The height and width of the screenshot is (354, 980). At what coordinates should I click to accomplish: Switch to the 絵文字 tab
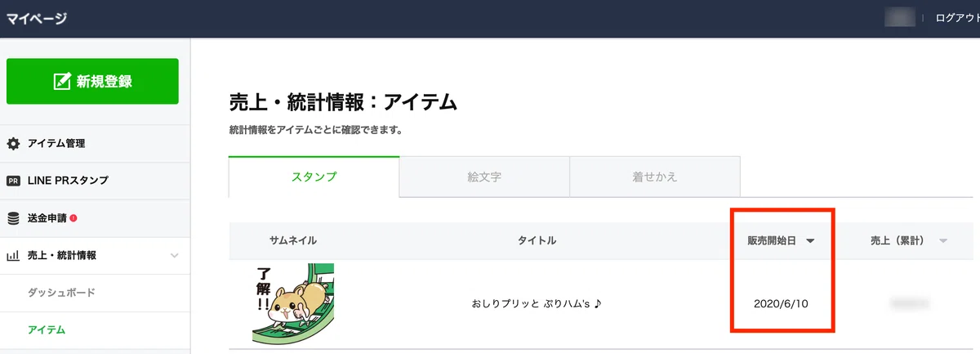[x=484, y=177]
